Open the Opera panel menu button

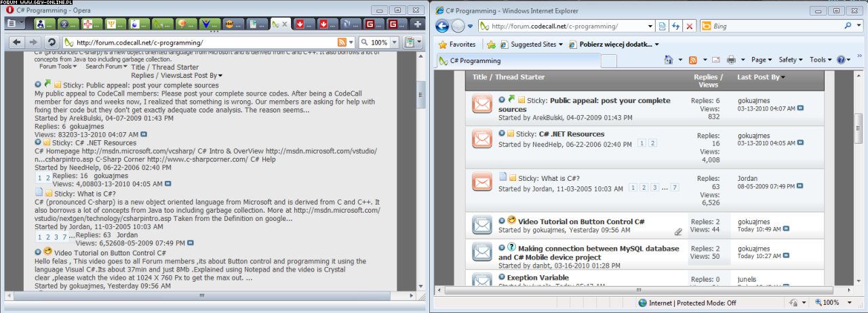(x=14, y=24)
